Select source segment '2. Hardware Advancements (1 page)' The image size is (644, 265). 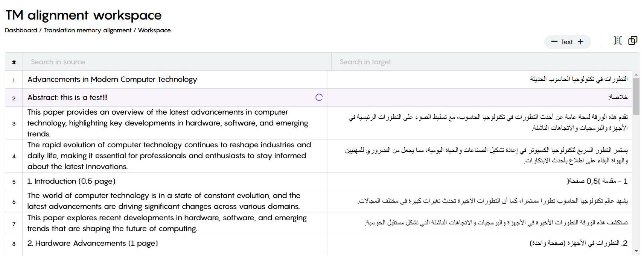pos(93,243)
